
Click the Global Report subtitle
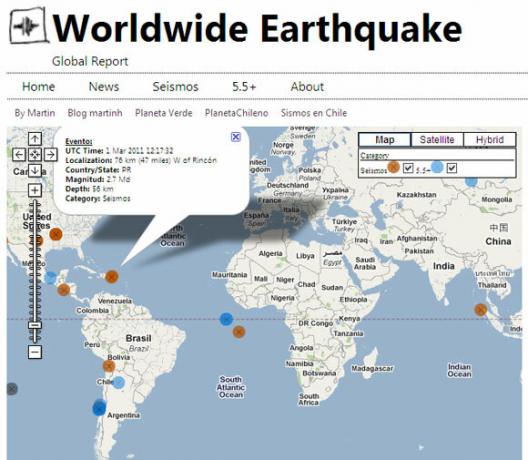pyautogui.click(x=90, y=61)
